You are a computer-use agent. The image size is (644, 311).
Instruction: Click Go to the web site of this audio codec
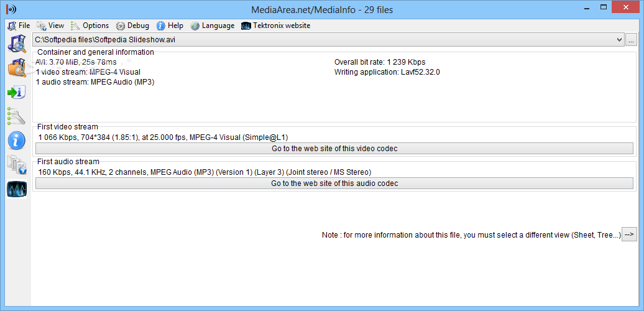pyautogui.click(x=334, y=183)
